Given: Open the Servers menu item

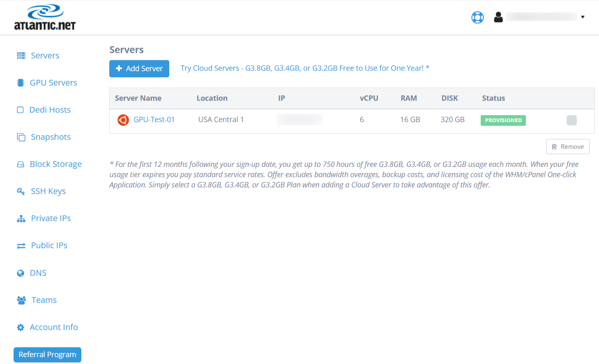Looking at the screenshot, I should (45, 55).
